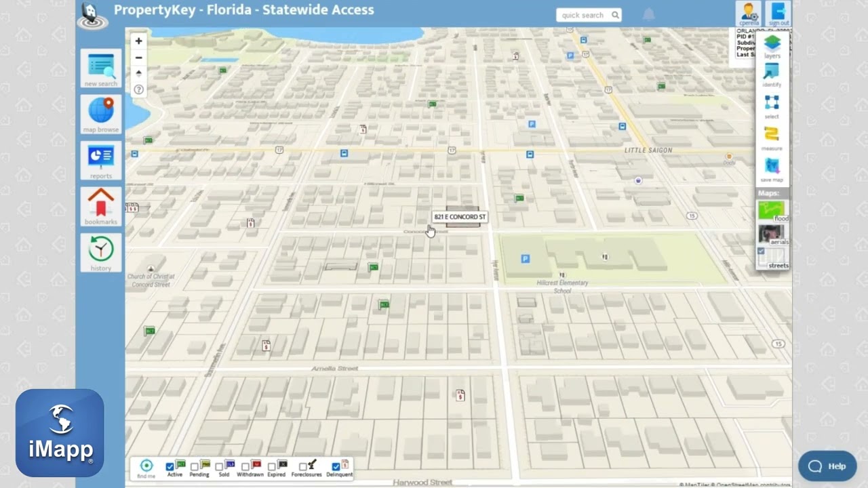Viewport: 868px width, 488px height.
Task: Switch to the aerials map thumbnail
Action: click(772, 235)
